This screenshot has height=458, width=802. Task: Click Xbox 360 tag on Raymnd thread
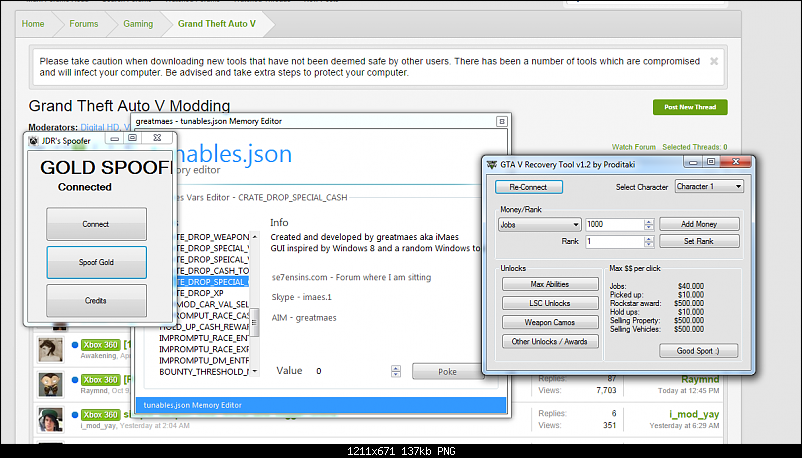pos(100,380)
